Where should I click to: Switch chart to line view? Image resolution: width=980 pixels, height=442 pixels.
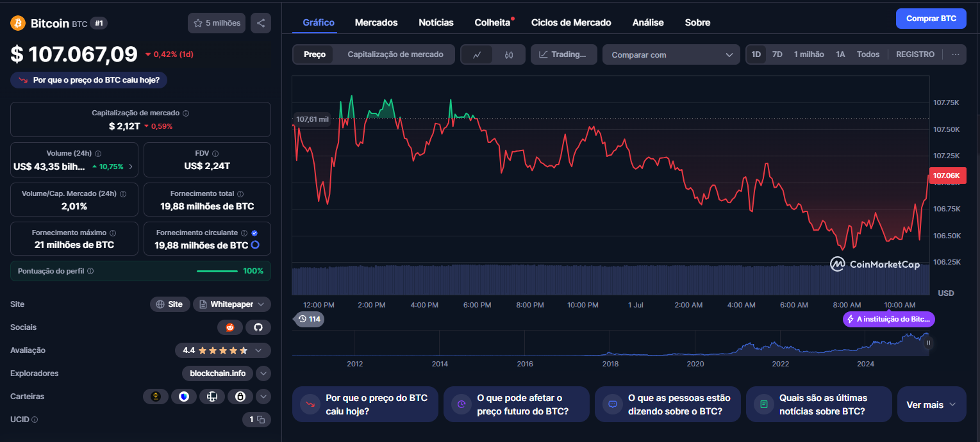477,54
